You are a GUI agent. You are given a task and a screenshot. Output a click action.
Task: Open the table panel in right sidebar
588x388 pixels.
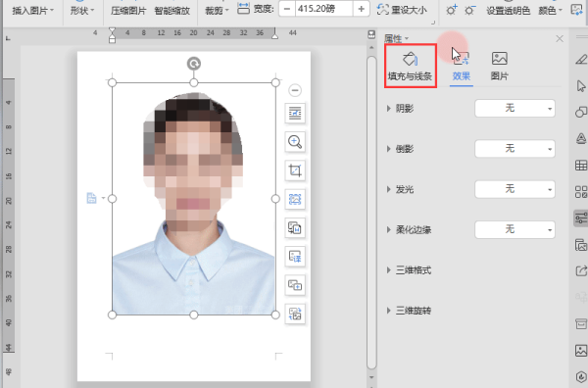coord(581,166)
